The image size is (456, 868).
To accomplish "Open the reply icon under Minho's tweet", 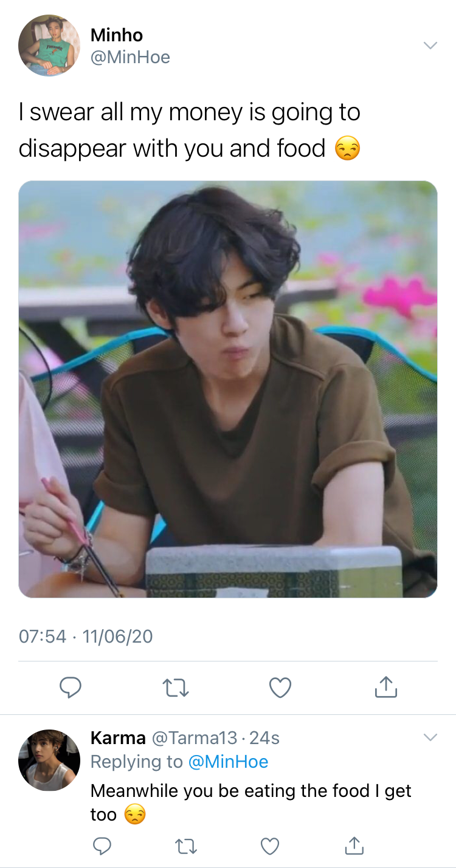I will pos(71,688).
